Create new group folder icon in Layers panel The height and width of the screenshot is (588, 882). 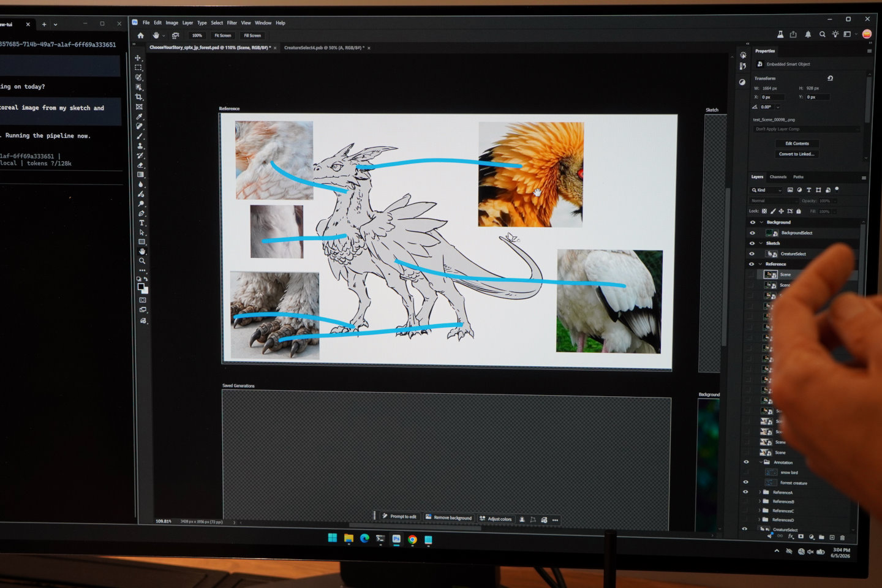[x=821, y=537]
